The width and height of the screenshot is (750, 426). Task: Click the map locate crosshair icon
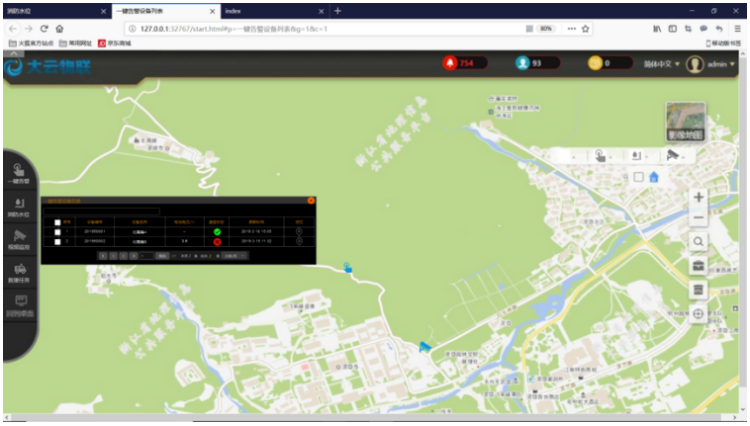(x=698, y=314)
